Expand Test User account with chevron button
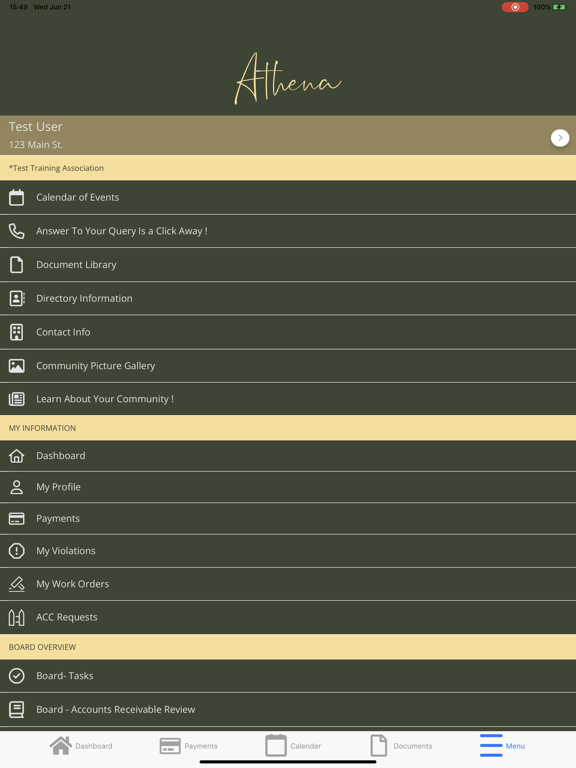Screen dimensions: 576x768 (560, 138)
